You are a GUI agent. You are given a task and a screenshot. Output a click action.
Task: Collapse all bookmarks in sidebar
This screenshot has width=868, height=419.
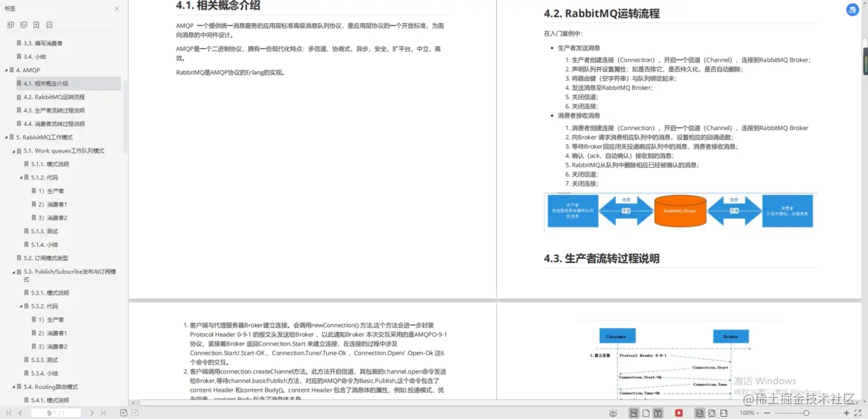[23, 24]
